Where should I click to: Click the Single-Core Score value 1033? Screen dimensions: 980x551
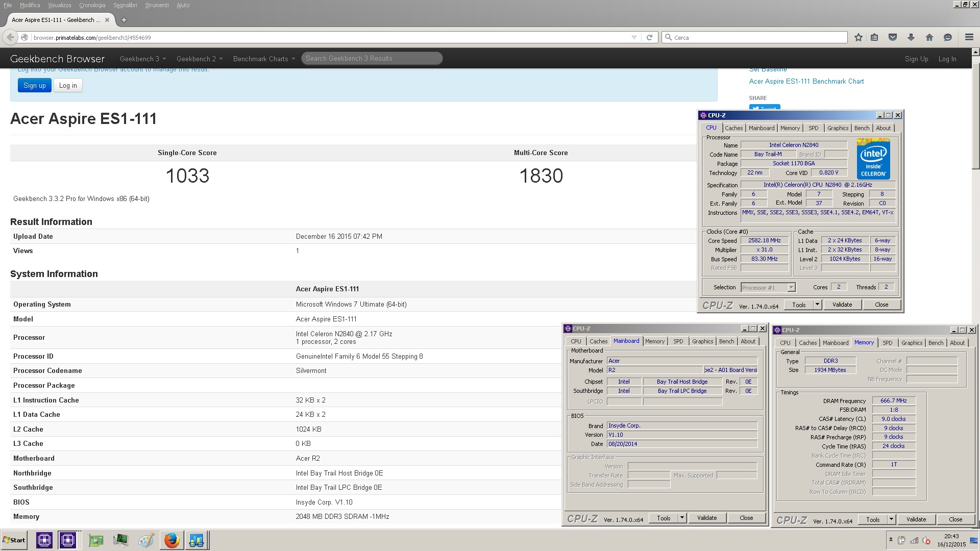click(x=187, y=176)
